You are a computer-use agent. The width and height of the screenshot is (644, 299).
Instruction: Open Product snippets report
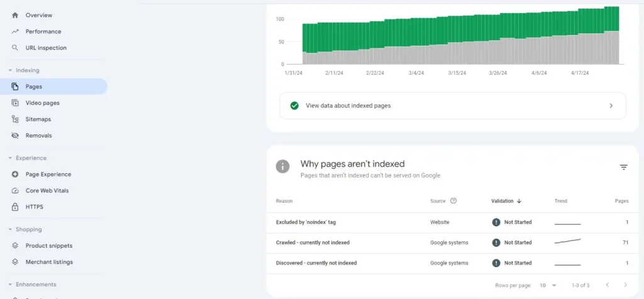pyautogui.click(x=49, y=246)
